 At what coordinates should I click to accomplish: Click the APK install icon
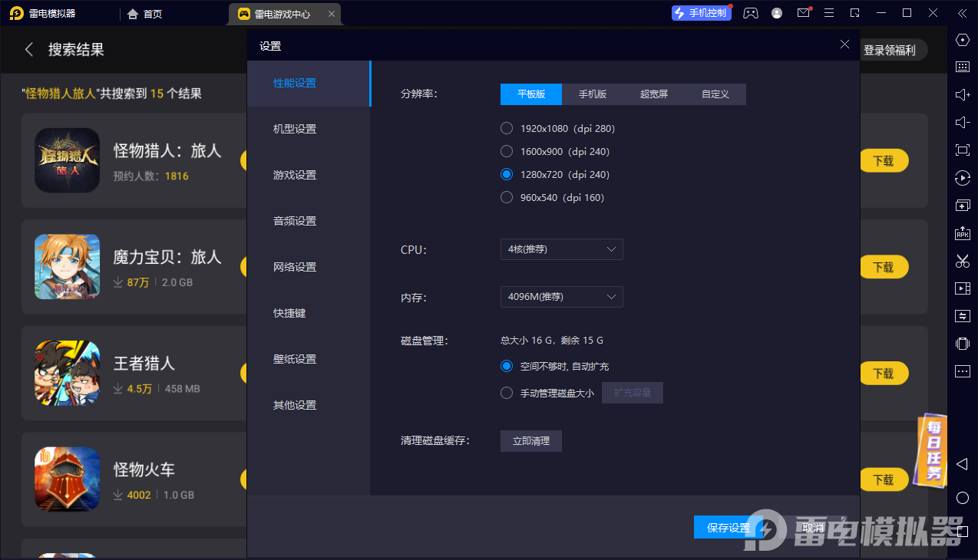(x=962, y=233)
